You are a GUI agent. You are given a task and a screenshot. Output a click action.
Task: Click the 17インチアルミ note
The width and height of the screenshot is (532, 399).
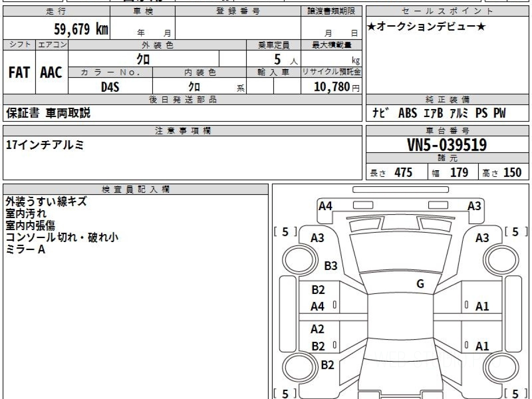pyautogui.click(x=44, y=145)
